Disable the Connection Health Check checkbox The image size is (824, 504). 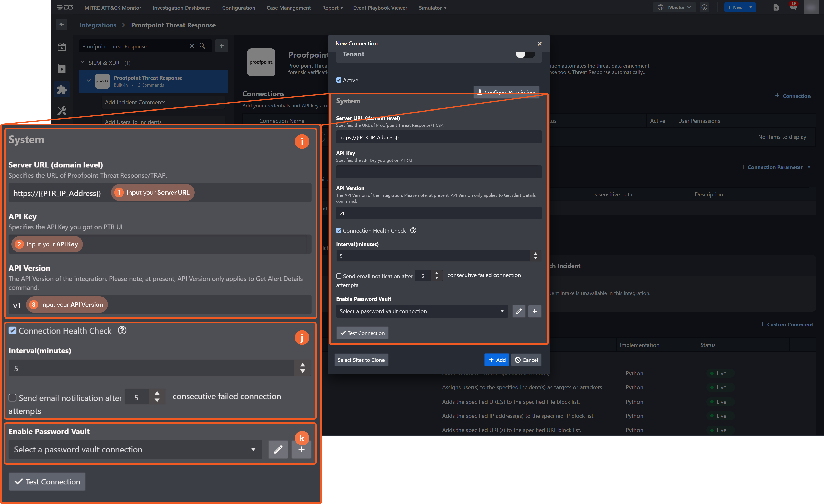coord(339,230)
